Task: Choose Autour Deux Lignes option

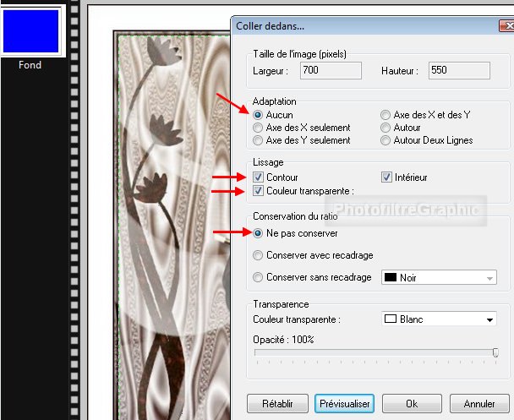Action: pyautogui.click(x=385, y=140)
